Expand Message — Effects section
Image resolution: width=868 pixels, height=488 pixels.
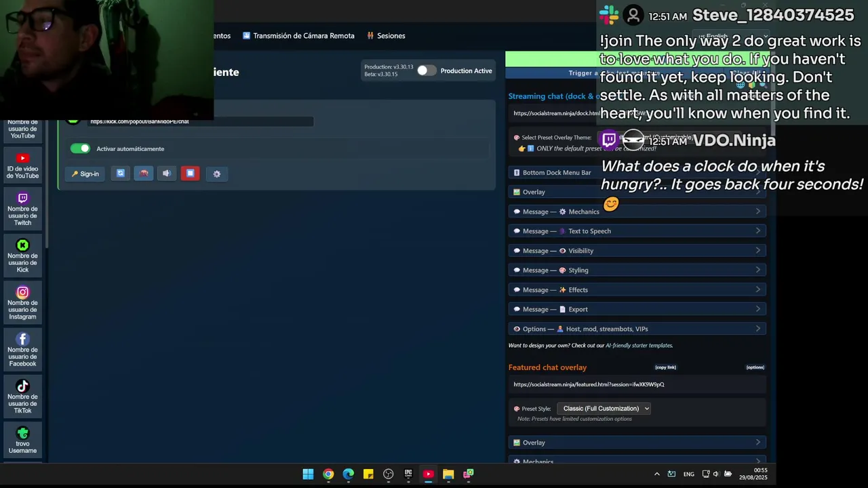pos(637,289)
